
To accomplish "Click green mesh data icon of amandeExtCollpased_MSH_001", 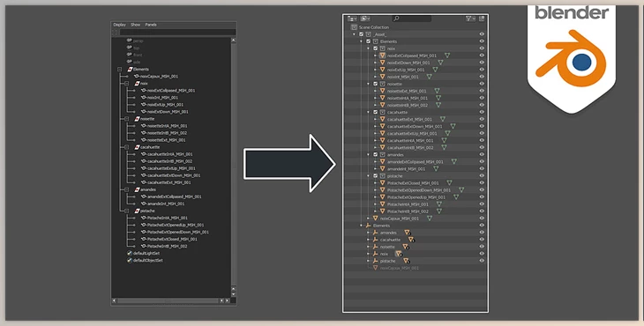I will pyautogui.click(x=453, y=161).
